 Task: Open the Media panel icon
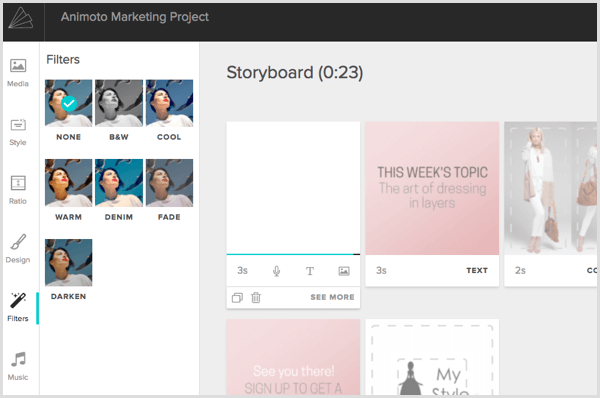coord(18,66)
